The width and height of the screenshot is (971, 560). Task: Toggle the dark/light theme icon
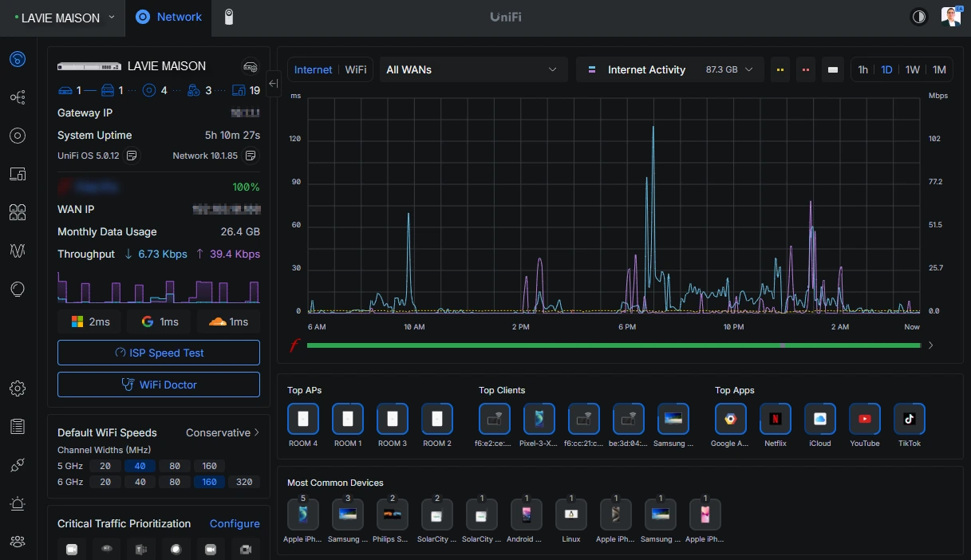pyautogui.click(x=919, y=18)
